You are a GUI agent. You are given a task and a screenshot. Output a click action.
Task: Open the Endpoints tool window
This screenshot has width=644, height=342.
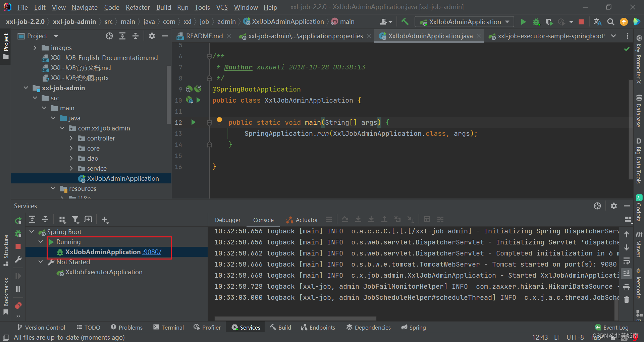point(318,327)
